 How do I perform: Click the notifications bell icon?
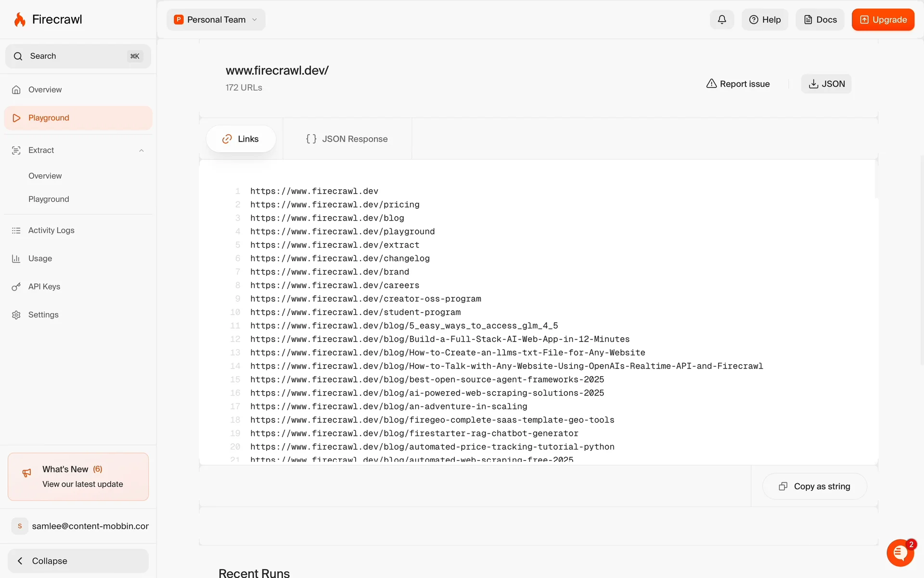coord(721,20)
